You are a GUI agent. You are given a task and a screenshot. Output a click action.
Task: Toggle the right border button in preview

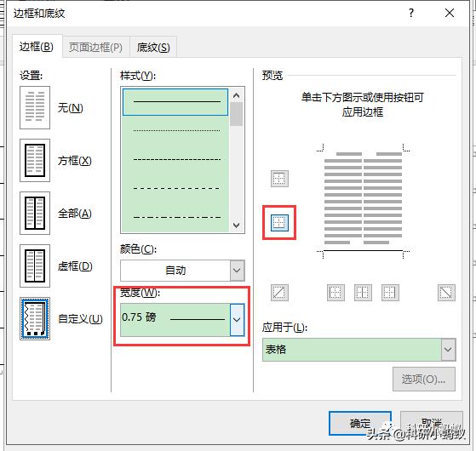click(390, 293)
